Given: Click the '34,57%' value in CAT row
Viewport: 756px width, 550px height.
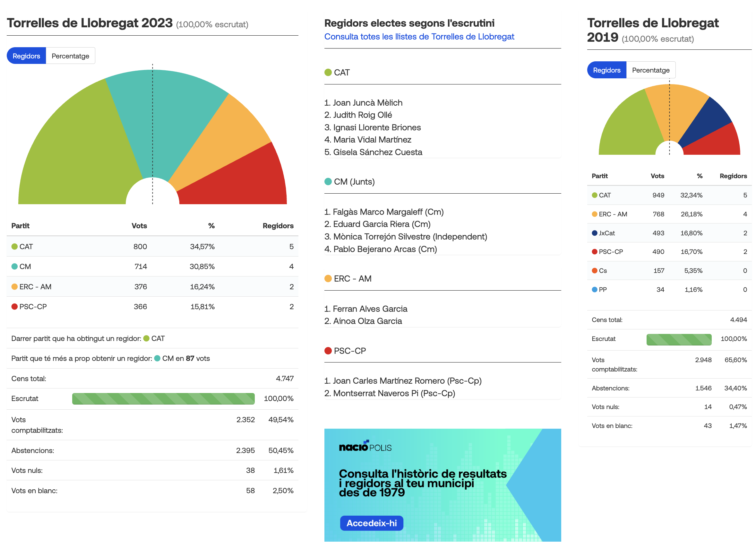Looking at the screenshot, I should point(202,247).
